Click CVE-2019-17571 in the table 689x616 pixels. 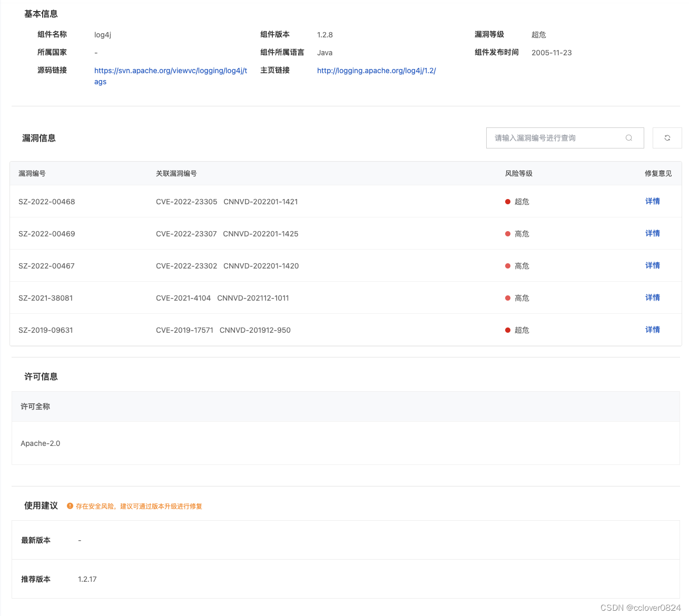coord(184,330)
